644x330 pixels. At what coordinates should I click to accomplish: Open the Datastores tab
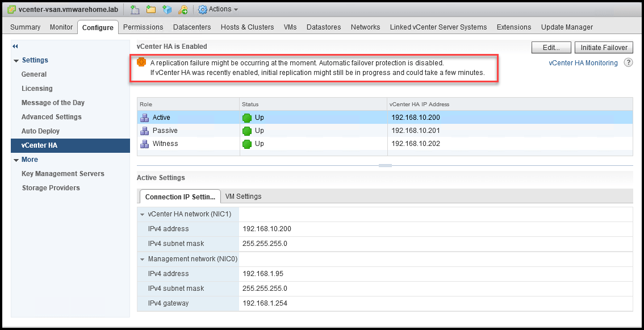click(x=324, y=27)
